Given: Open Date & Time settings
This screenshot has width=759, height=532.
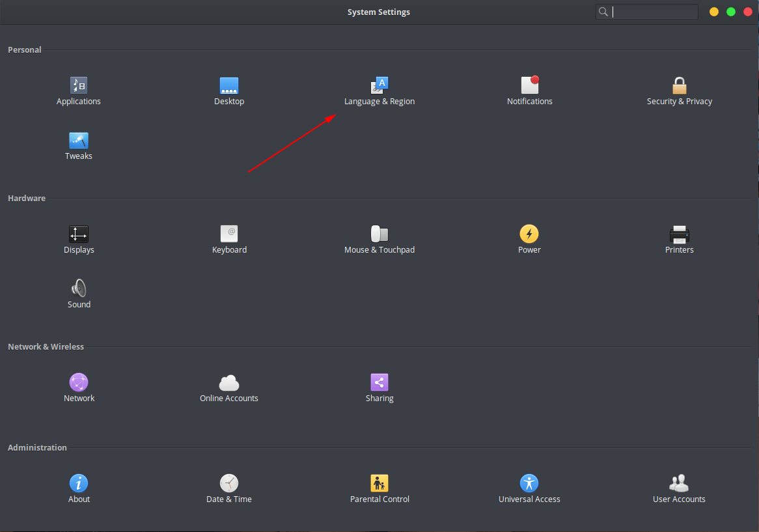Looking at the screenshot, I should pyautogui.click(x=229, y=484).
